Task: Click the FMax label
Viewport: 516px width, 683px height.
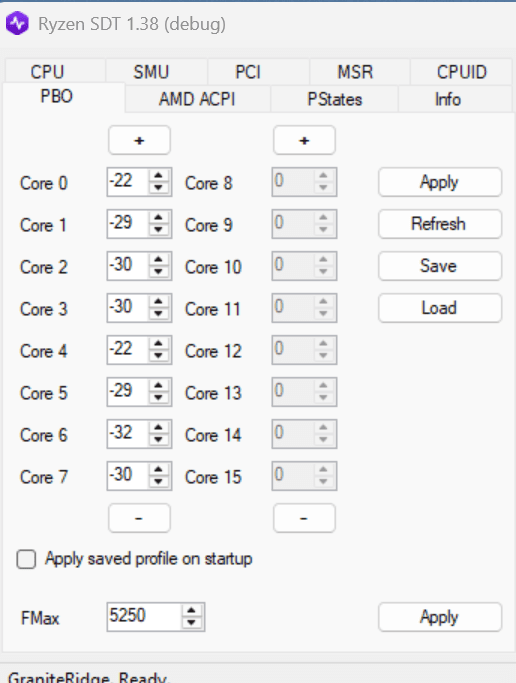Action: [x=40, y=618]
